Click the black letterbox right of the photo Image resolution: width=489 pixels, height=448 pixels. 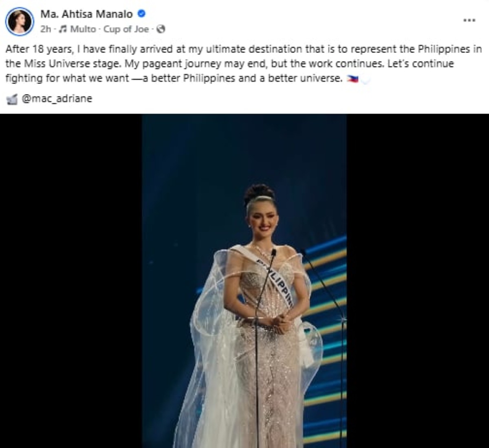[x=418, y=281]
